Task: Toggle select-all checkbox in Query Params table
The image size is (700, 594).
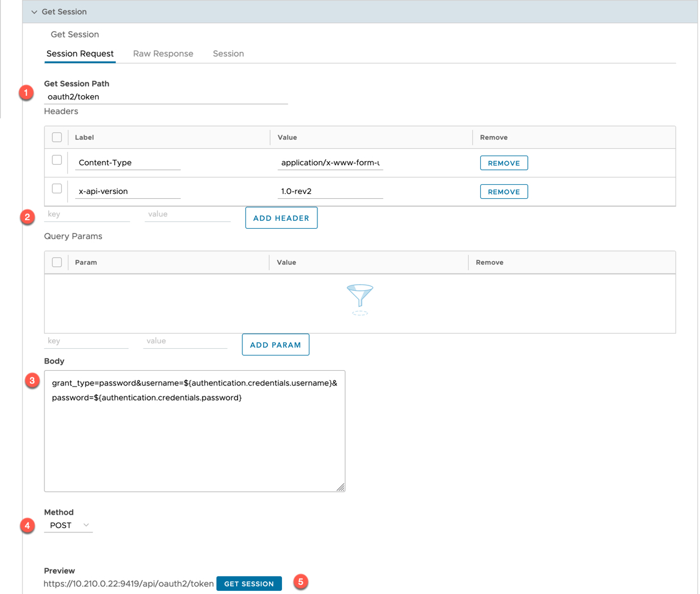Action: (x=57, y=262)
